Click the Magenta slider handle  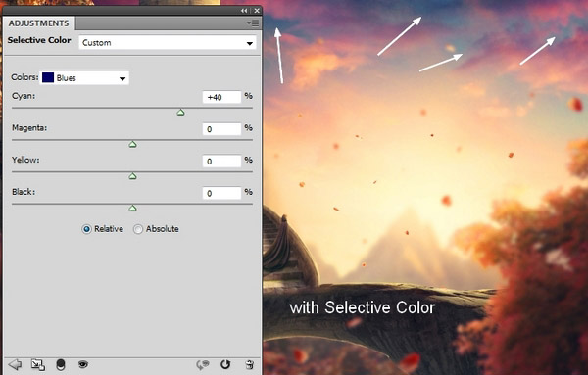pyautogui.click(x=132, y=144)
